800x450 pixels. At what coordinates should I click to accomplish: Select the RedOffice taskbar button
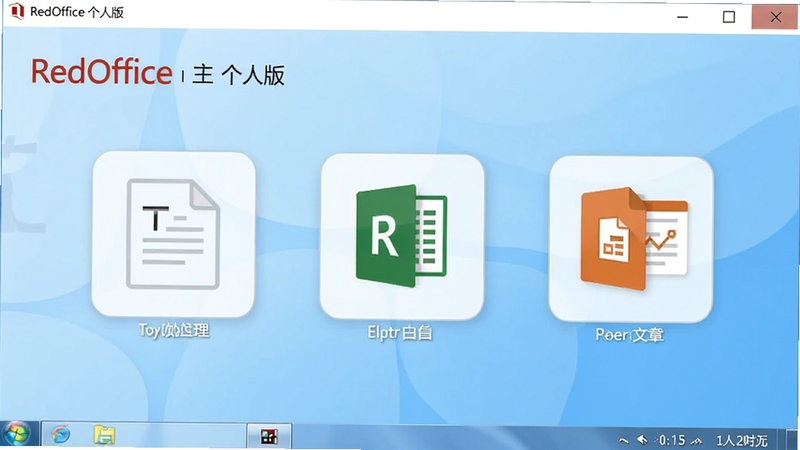pos(269,436)
